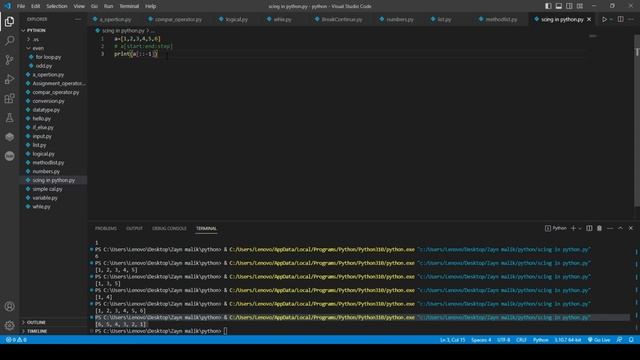
Task: Toggle the primary side bar layout icon
Action: (548, 6)
